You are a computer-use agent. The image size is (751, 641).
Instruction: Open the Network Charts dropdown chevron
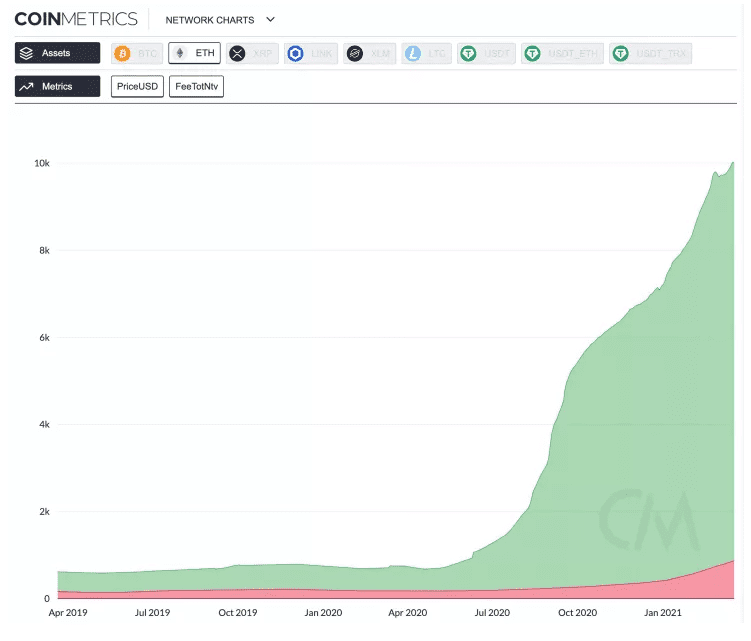[x=270, y=19]
